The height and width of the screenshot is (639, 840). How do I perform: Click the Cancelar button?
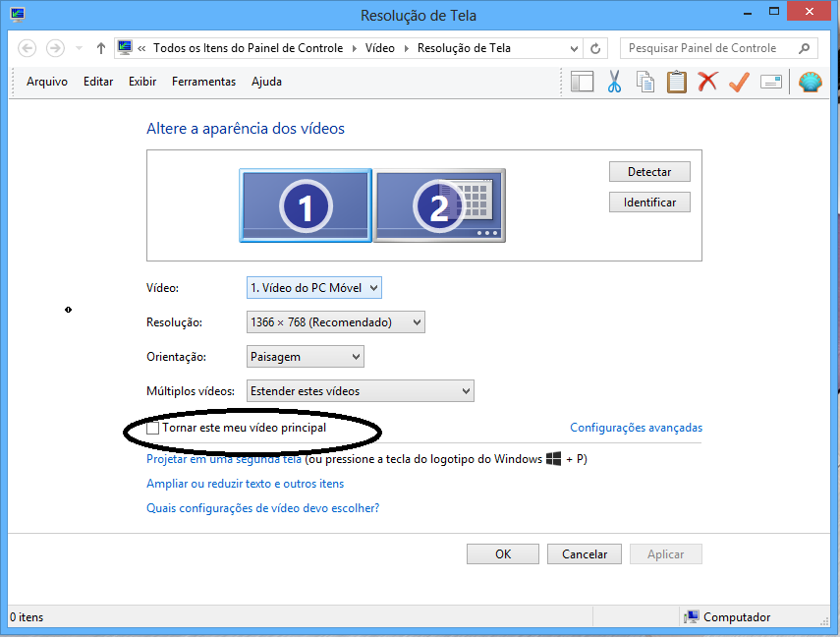tap(584, 554)
